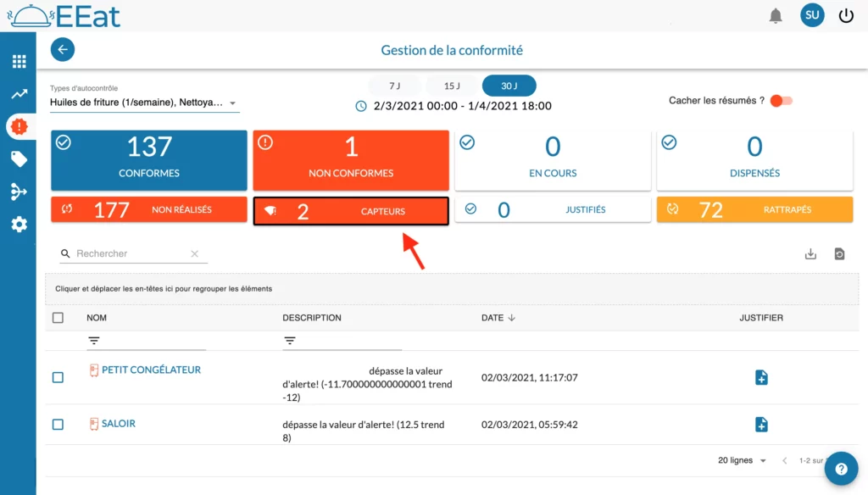Go back with arrow button
This screenshot has width=868, height=495.
[63, 49]
